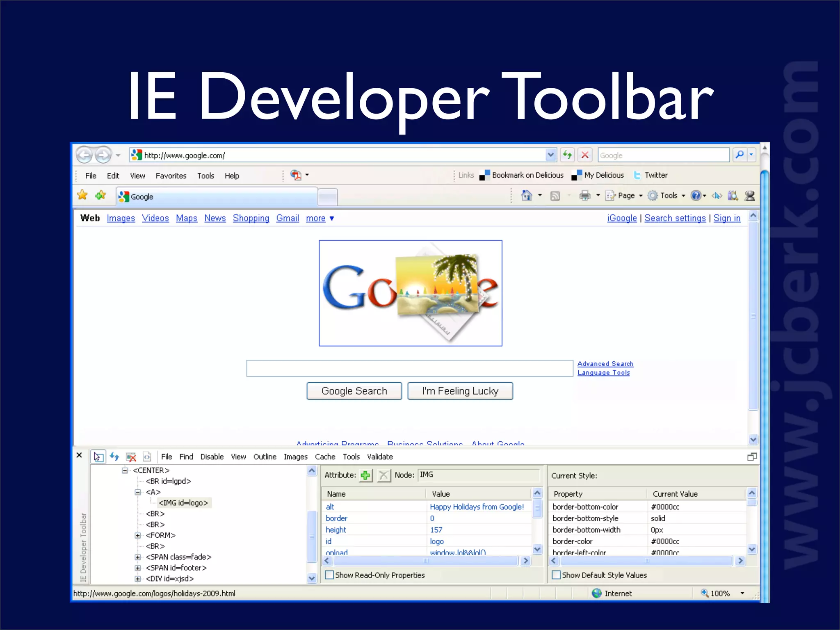This screenshot has width=840, height=630.
Task: Click the Refresh icon beside address bar
Action: 567,155
